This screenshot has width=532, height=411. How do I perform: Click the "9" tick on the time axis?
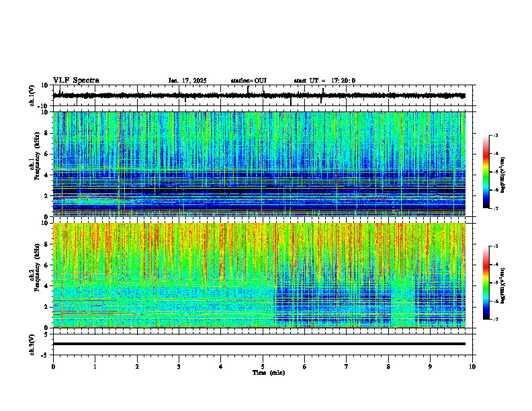(430, 367)
